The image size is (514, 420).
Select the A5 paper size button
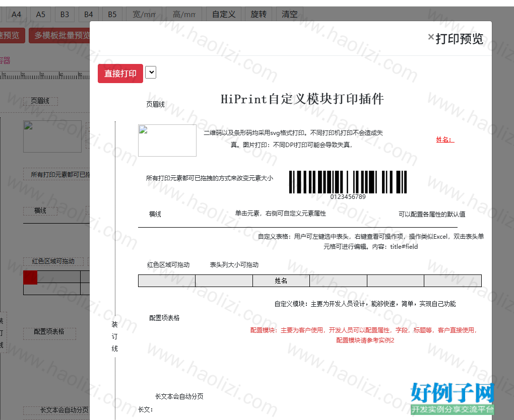click(40, 15)
